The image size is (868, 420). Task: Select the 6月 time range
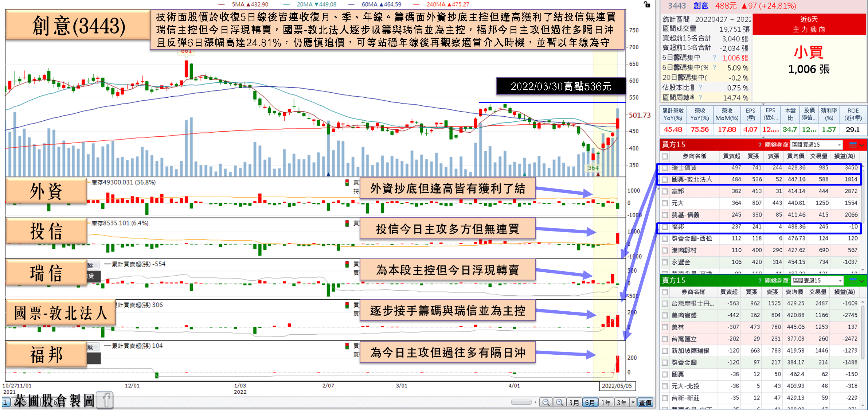(x=590, y=402)
